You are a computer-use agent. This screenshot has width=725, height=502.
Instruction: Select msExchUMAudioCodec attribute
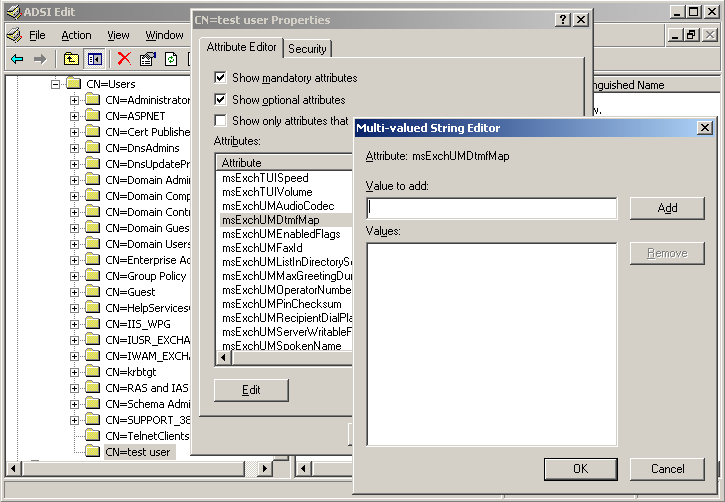tap(278, 206)
